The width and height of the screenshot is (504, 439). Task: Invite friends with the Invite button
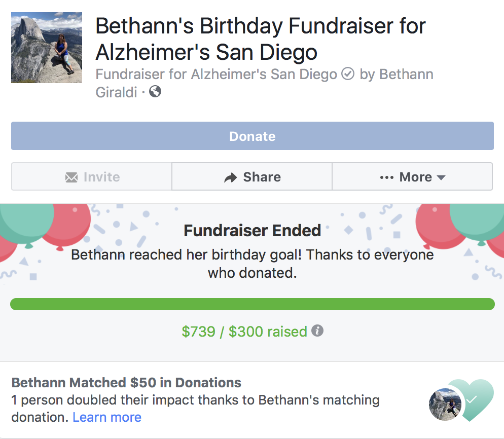tap(92, 176)
